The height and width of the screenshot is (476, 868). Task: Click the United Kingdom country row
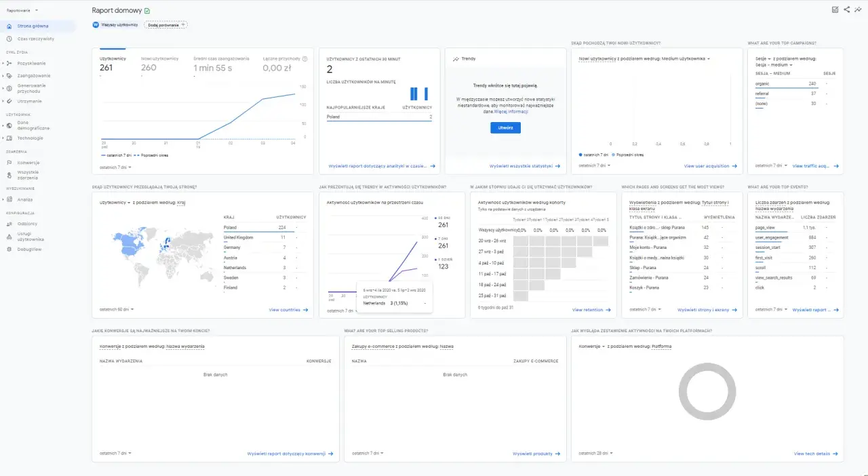[265, 237]
